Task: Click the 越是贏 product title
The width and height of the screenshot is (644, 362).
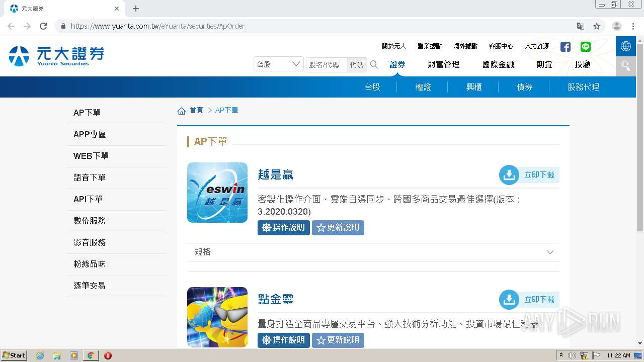Action: (275, 175)
